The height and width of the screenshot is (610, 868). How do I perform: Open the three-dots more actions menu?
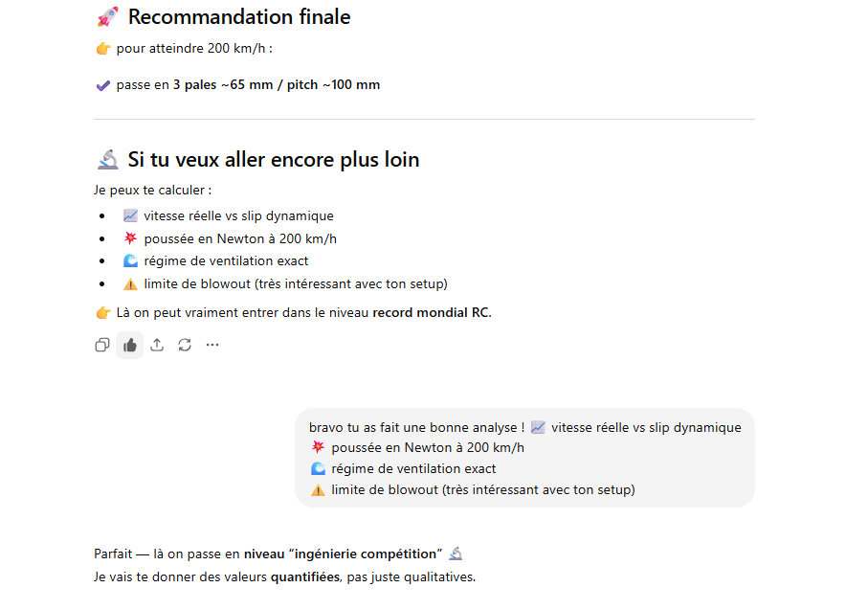(x=212, y=345)
